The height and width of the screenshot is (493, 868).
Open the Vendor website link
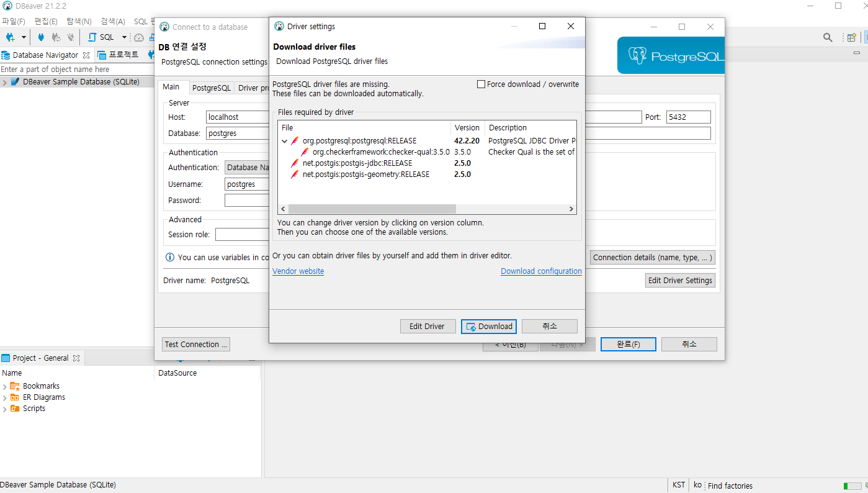click(298, 271)
